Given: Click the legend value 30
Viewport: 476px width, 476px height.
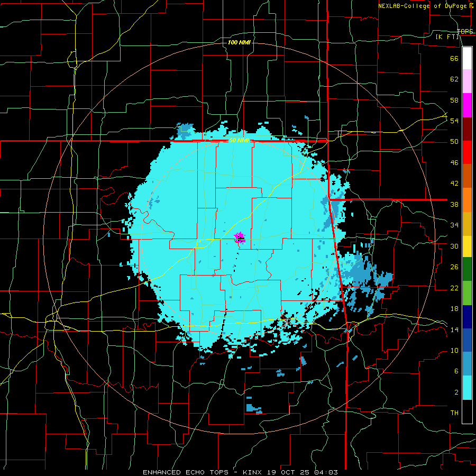Looking at the screenshot, I should point(454,246).
